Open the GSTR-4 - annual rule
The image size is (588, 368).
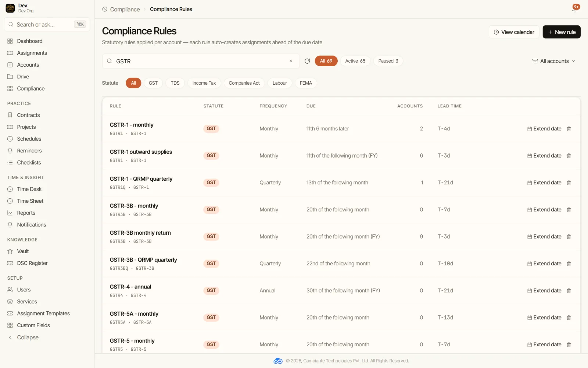(130, 287)
